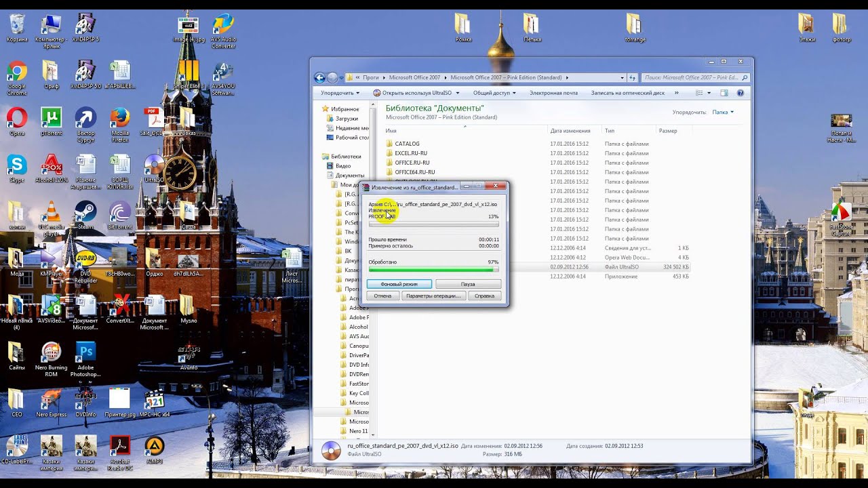Image resolution: width=868 pixels, height=488 pixels.
Task: Open 'Упорядочить' toolbar dropdown in Explorer
Action: (340, 93)
